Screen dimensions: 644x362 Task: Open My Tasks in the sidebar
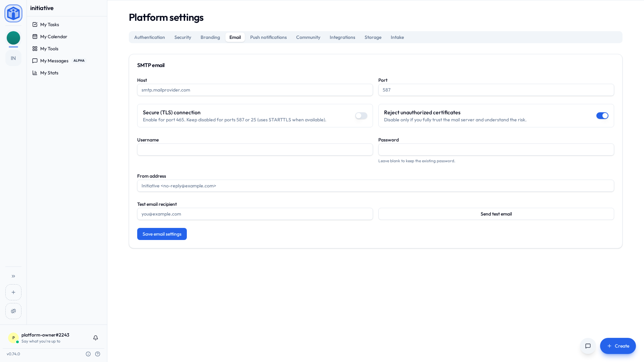coord(67,24)
